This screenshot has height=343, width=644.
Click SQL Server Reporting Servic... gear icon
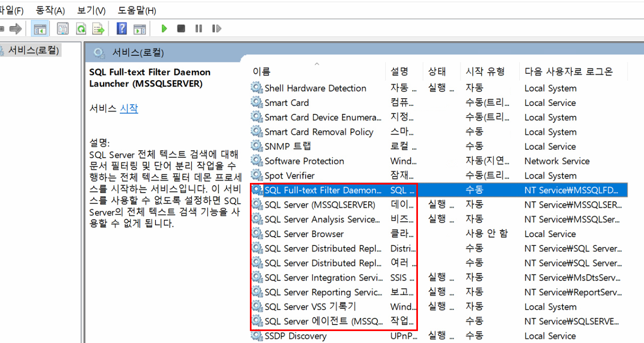pos(257,292)
